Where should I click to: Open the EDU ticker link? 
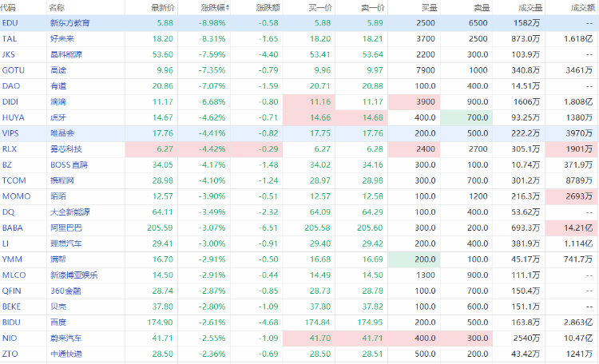pyautogui.click(x=10, y=23)
